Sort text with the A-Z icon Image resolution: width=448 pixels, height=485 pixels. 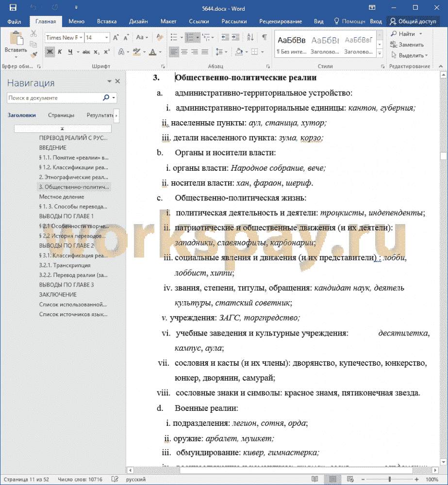250,37
